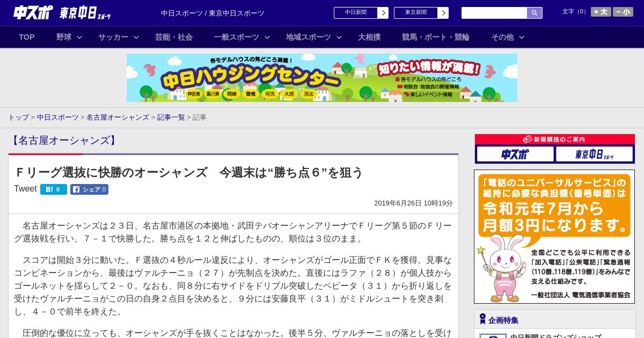Expand the 野球 dropdown chevron
The width and height of the screenshot is (644, 338).
(x=79, y=37)
